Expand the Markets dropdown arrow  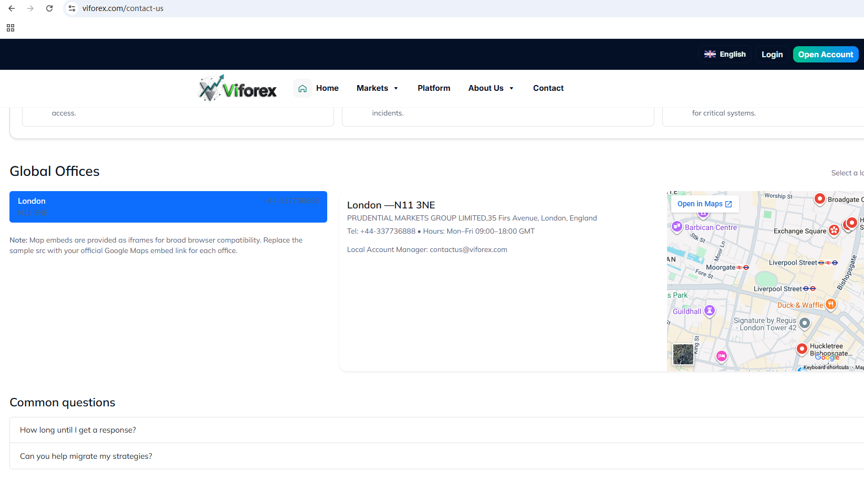tap(396, 88)
